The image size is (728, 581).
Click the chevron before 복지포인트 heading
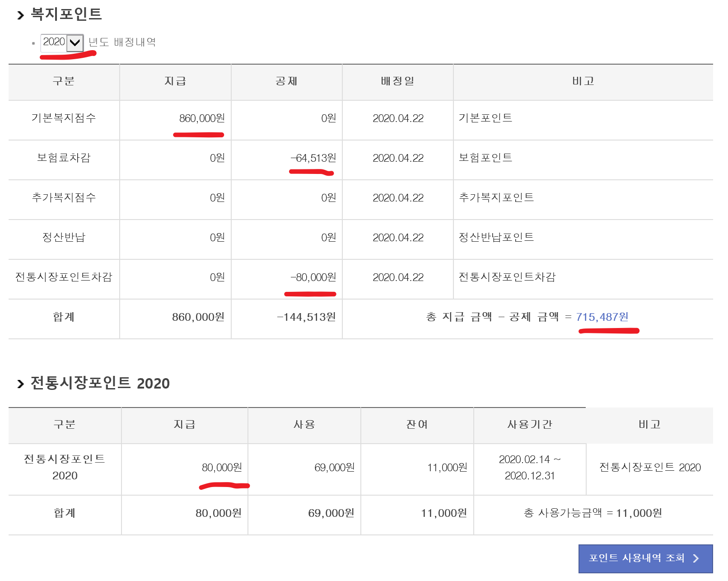[x=20, y=15]
